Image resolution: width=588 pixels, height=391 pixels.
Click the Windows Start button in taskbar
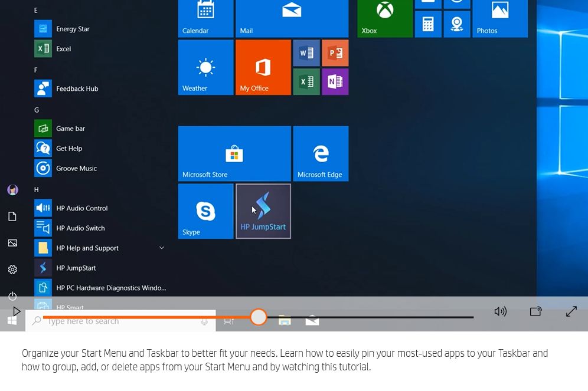click(12, 321)
